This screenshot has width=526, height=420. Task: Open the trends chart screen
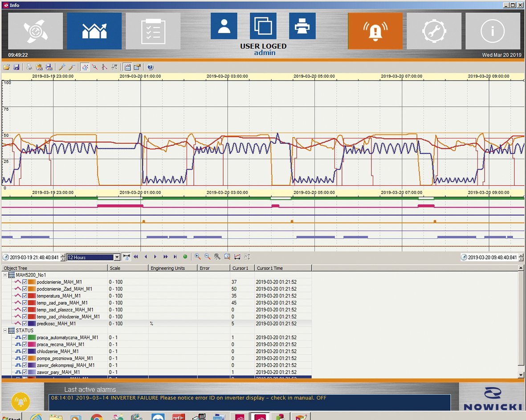(x=94, y=31)
